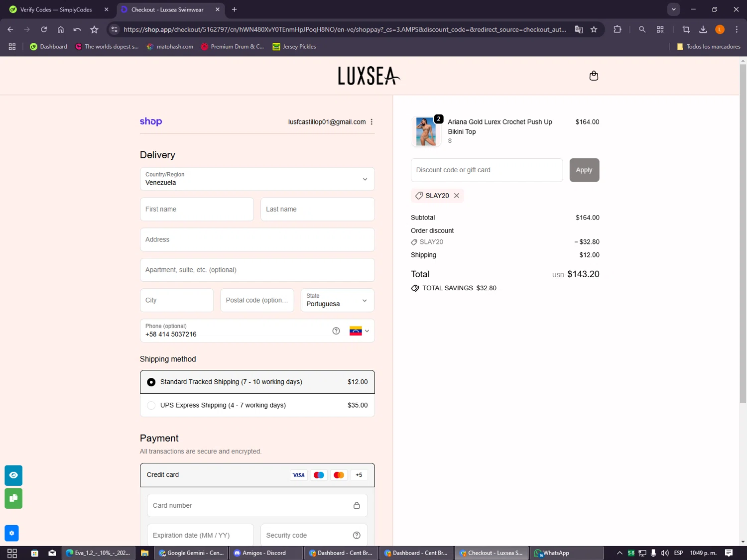Focus the First name field

[197, 209]
